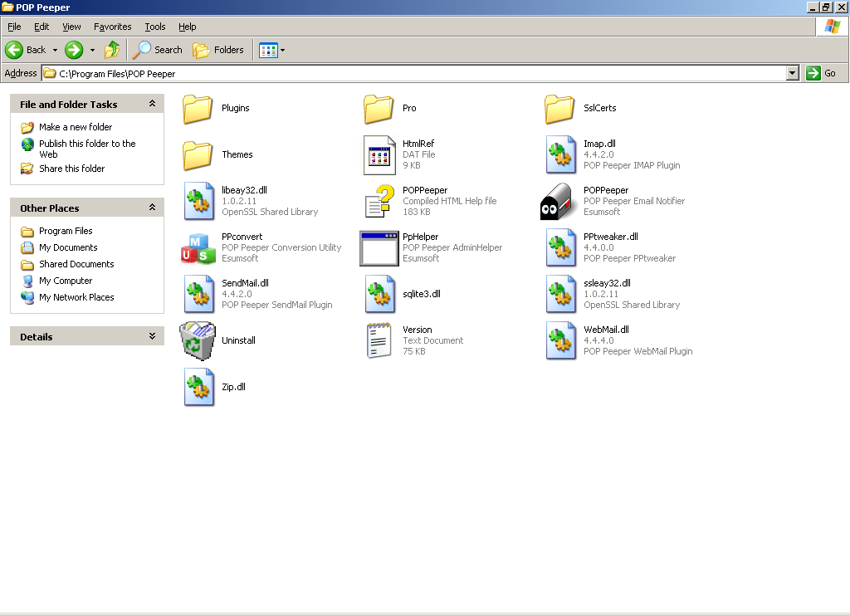Click the SslCerts folder name
Image resolution: width=850 pixels, height=616 pixels.
599,109
